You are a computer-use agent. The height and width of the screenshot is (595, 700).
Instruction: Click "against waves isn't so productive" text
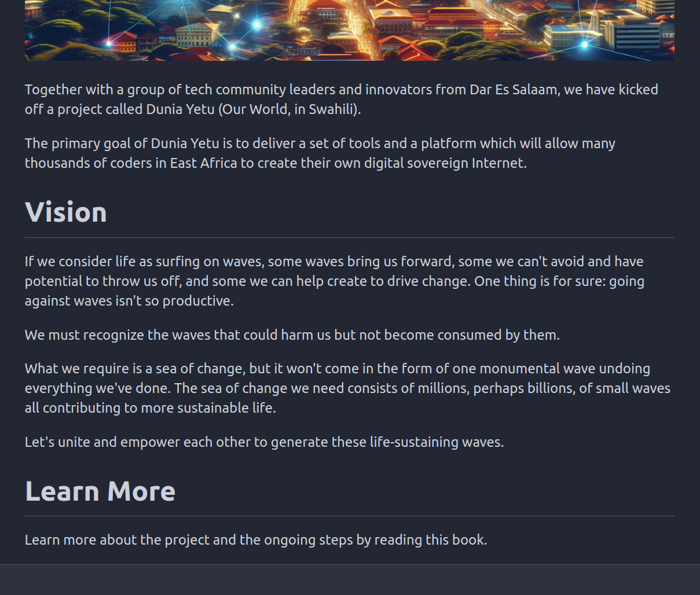[x=129, y=301]
